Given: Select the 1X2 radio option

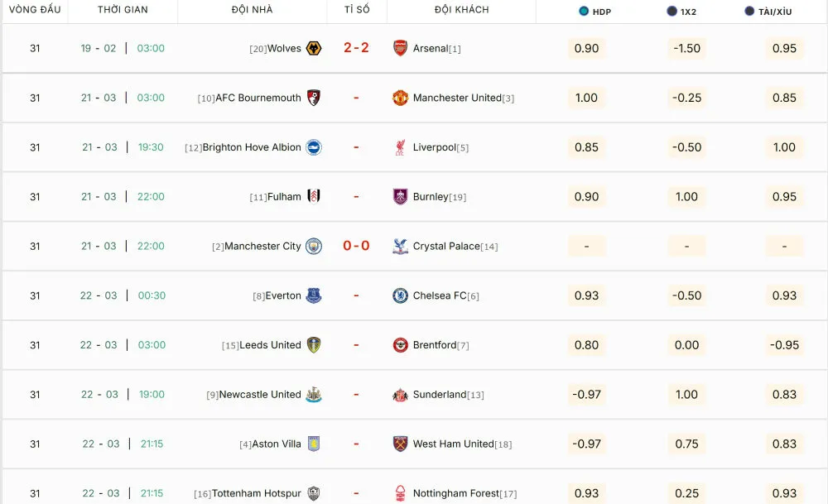Looking at the screenshot, I should pyautogui.click(x=672, y=12).
